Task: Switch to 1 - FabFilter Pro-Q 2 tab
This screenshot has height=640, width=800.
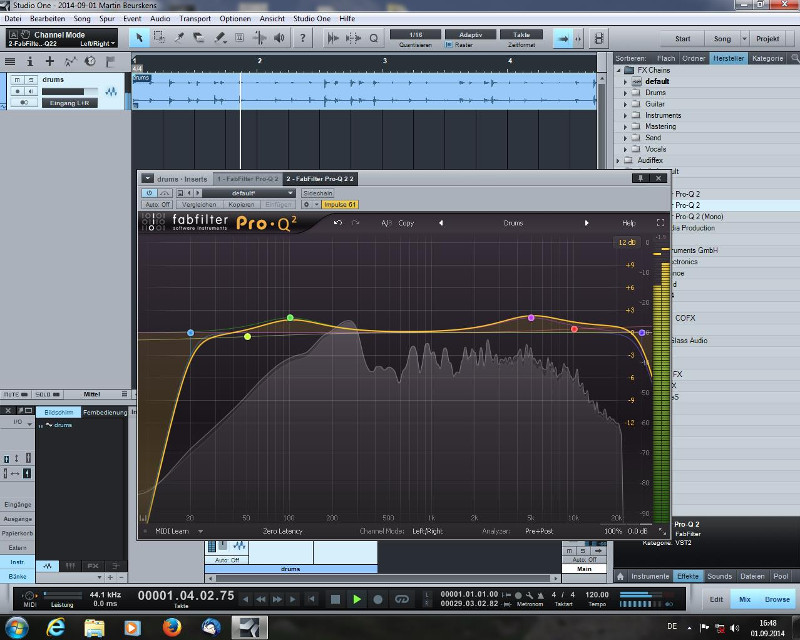Action: 247,179
